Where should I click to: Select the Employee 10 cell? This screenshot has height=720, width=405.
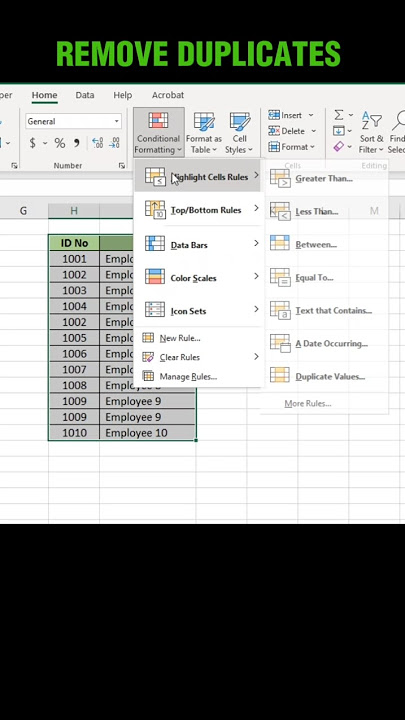[148, 433]
